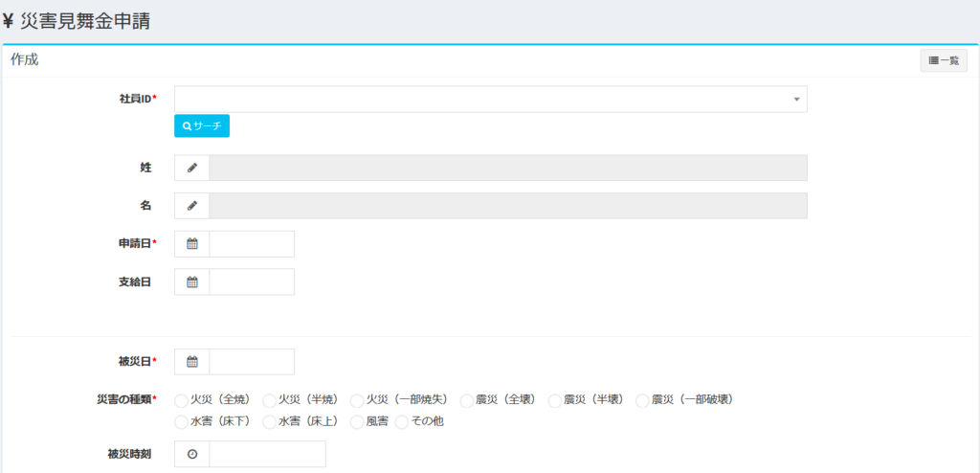Click the 被災時刻 time input
The width and height of the screenshot is (980, 473).
pyautogui.click(x=268, y=454)
